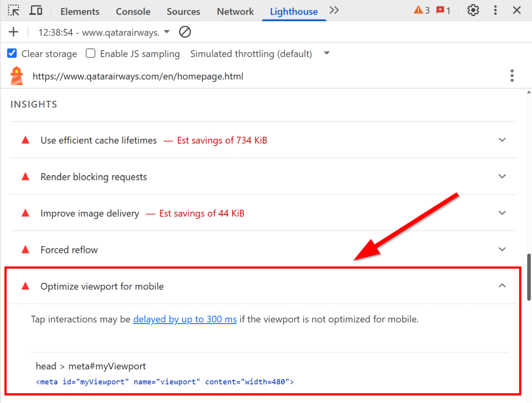Viewport: 532px width, 403px height.
Task: Expand the Render blocking requests insight
Action: pos(502,176)
